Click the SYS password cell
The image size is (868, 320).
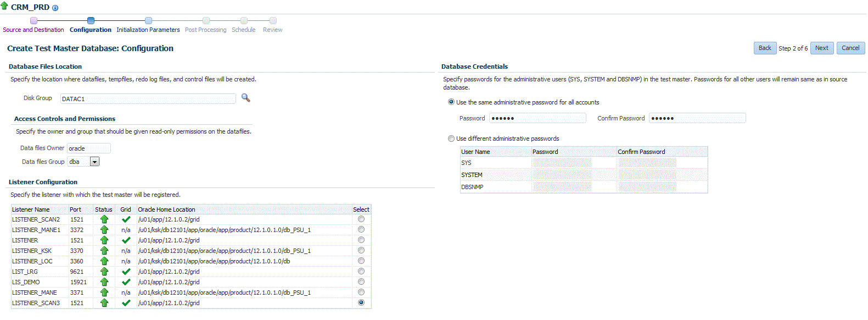pyautogui.click(x=562, y=163)
